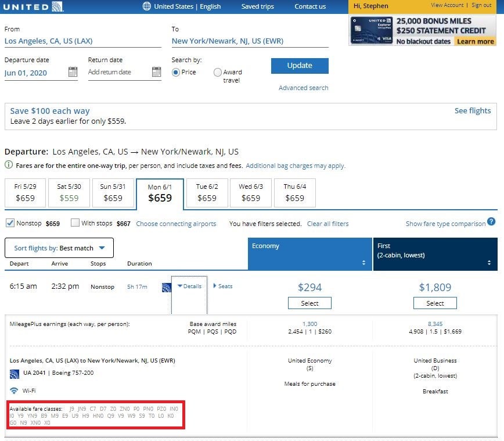Click the 5h 17m duration text

click(137, 286)
